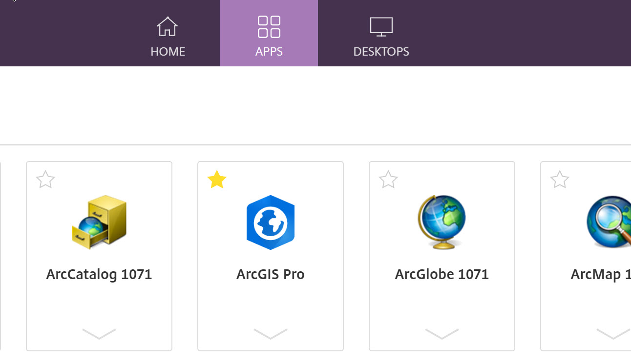Viewport: 631px width, 364px height.
Task: Expand details chevron on ArcCatalog 1071 card
Action: coord(99,334)
